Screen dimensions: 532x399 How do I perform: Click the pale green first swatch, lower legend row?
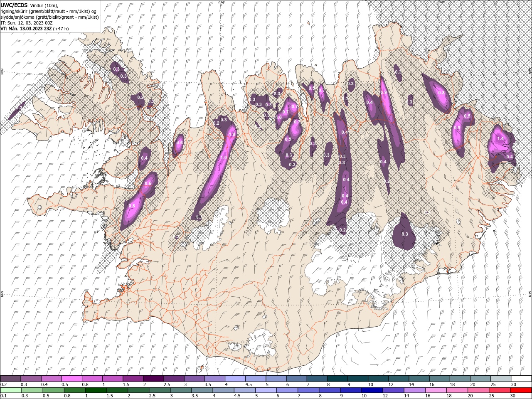point(11,390)
